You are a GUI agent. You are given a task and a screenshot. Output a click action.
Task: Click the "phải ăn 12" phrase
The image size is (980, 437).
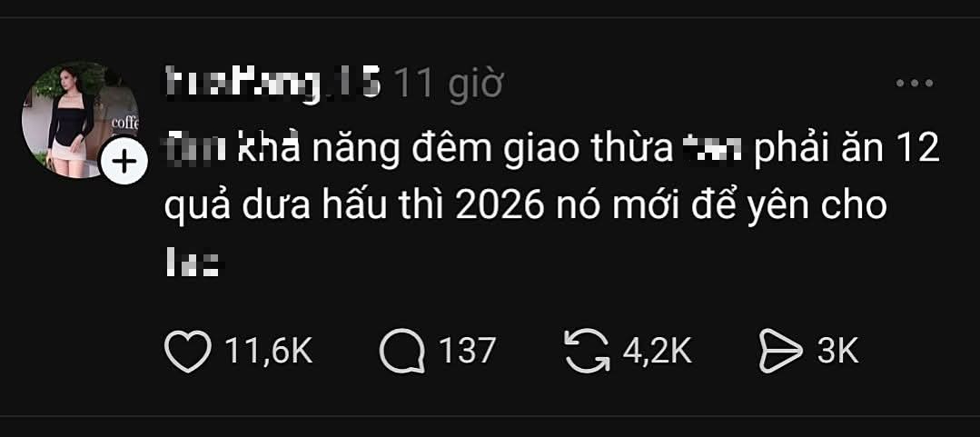coord(846,152)
